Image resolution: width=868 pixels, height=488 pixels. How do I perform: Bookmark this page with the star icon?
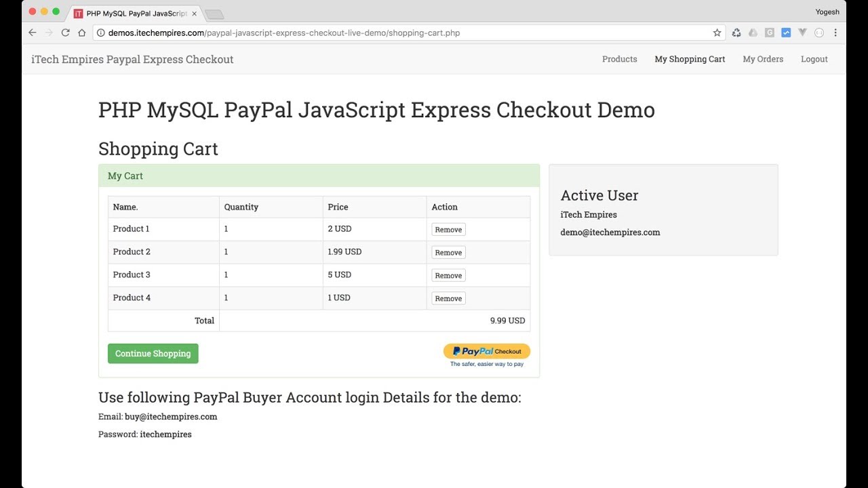click(x=717, y=33)
